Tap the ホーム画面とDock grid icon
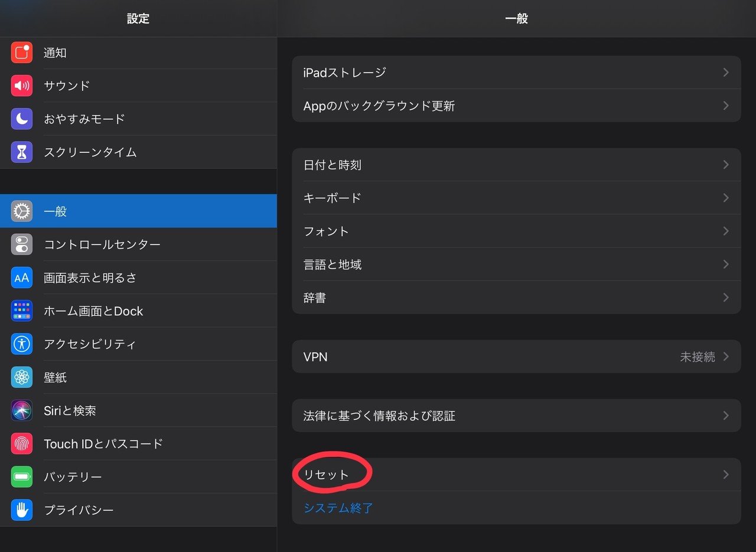The image size is (756, 552). [22, 311]
